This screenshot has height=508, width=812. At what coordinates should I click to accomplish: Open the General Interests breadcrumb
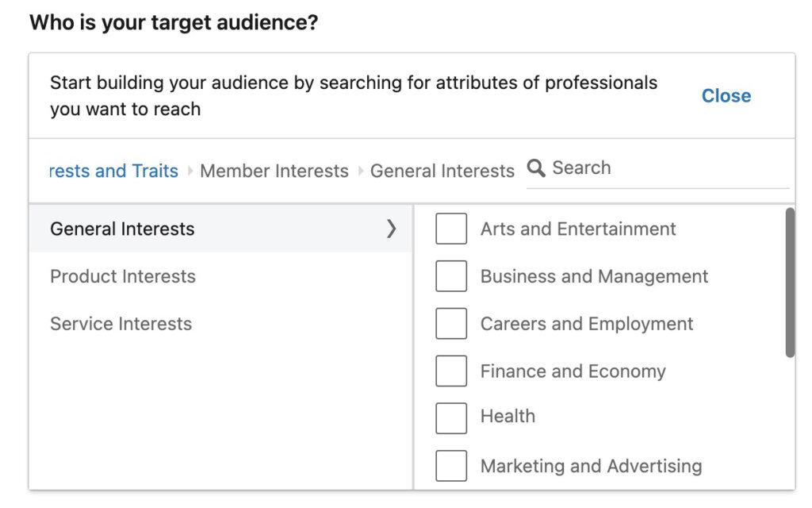(x=442, y=171)
